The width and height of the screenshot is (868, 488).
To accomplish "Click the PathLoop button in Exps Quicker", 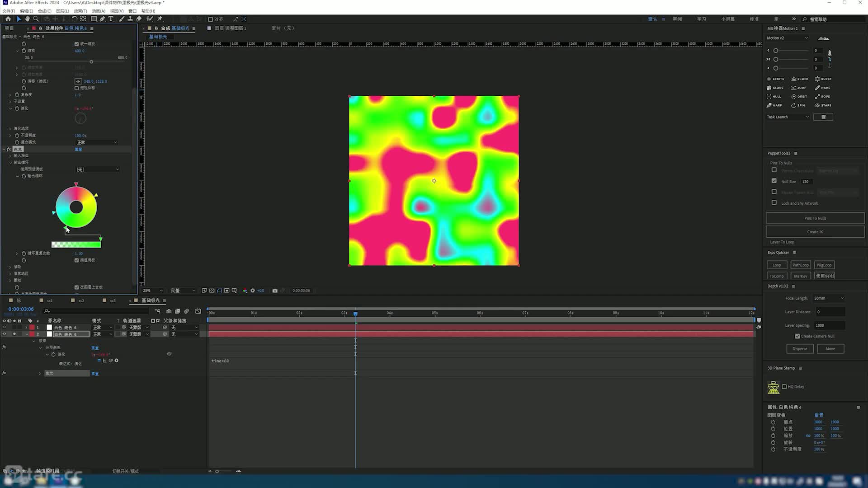I will [x=800, y=265].
